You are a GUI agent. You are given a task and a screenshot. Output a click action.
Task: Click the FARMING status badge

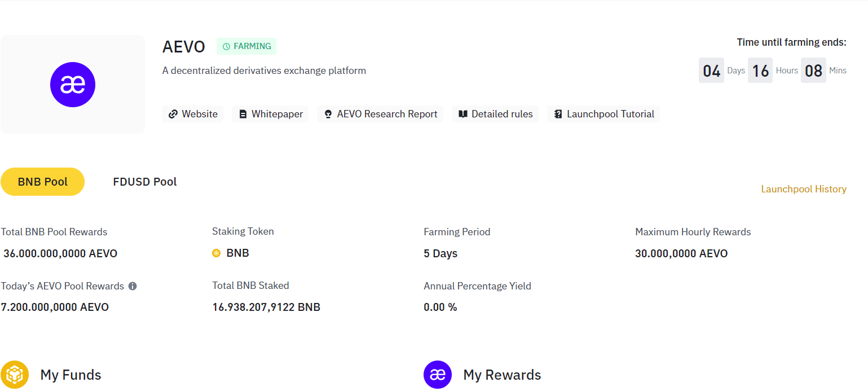[x=246, y=46]
